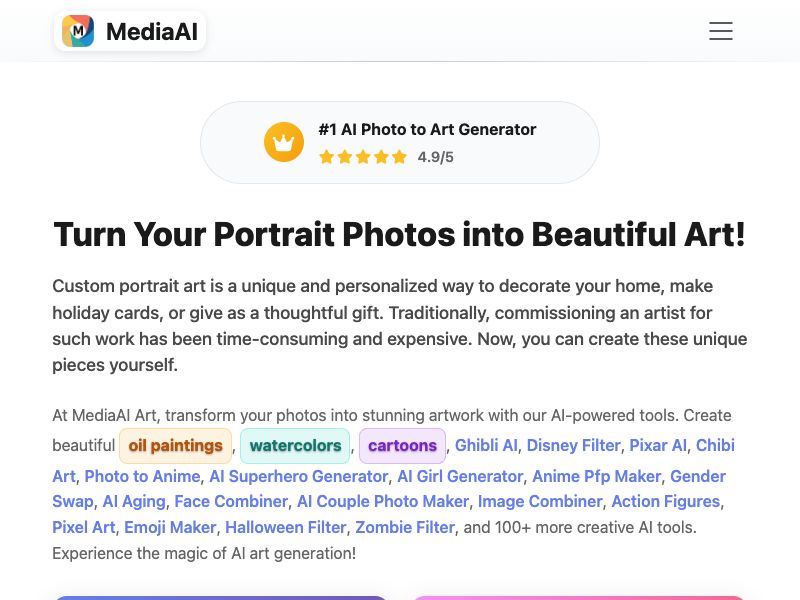Open Photo to Anime
The width and height of the screenshot is (800, 600).
pyautogui.click(x=141, y=476)
